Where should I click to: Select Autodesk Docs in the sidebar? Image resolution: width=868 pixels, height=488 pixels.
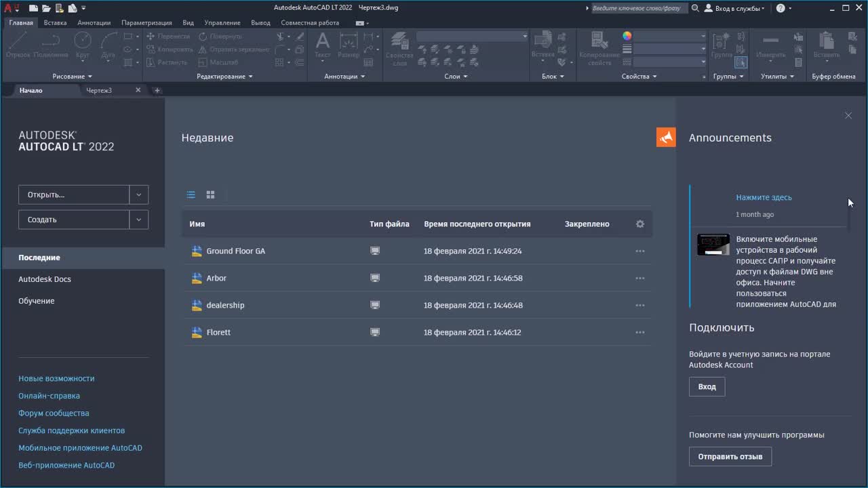45,279
